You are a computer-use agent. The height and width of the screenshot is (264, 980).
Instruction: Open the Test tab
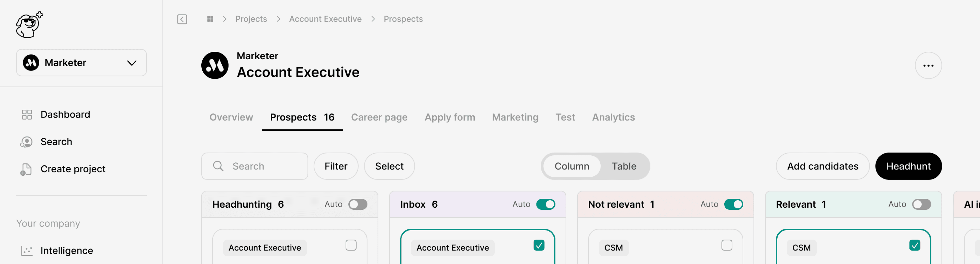(x=565, y=117)
